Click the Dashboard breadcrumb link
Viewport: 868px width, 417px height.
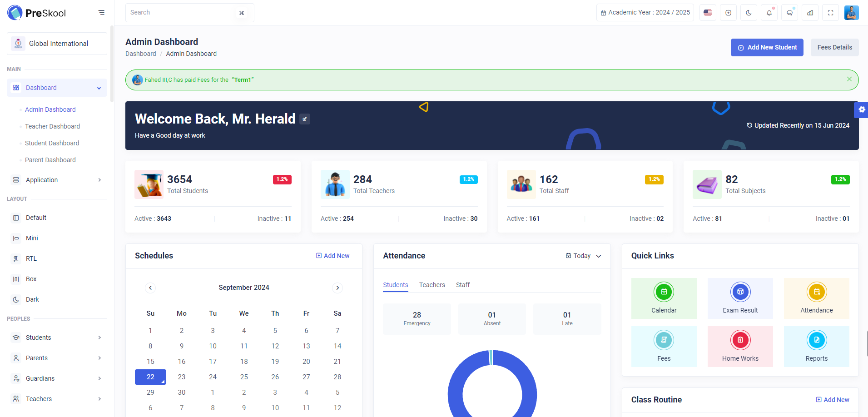click(x=141, y=54)
